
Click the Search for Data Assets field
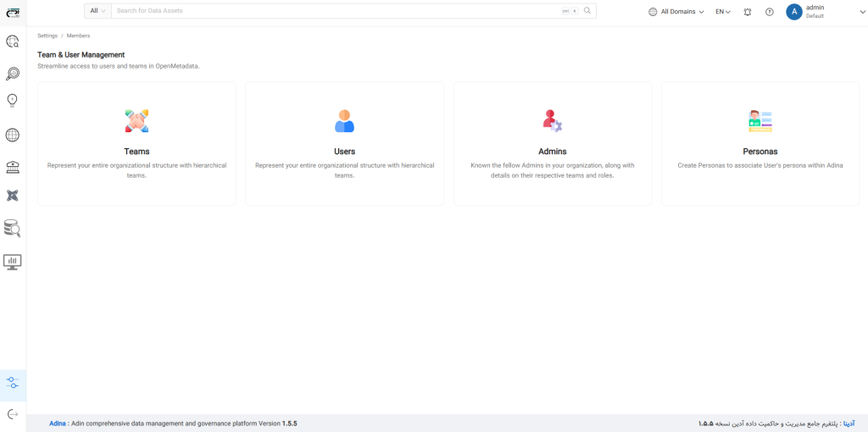pyautogui.click(x=337, y=11)
